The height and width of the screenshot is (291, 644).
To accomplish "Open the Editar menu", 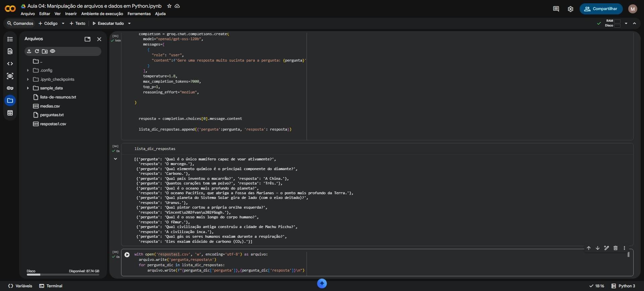I will [45, 14].
